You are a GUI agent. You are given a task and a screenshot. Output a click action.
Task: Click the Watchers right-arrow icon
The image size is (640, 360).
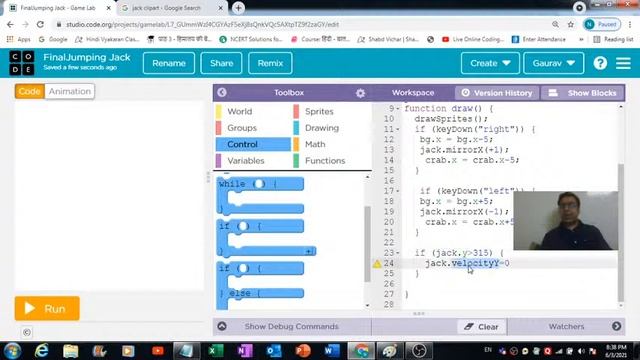pos(616,326)
